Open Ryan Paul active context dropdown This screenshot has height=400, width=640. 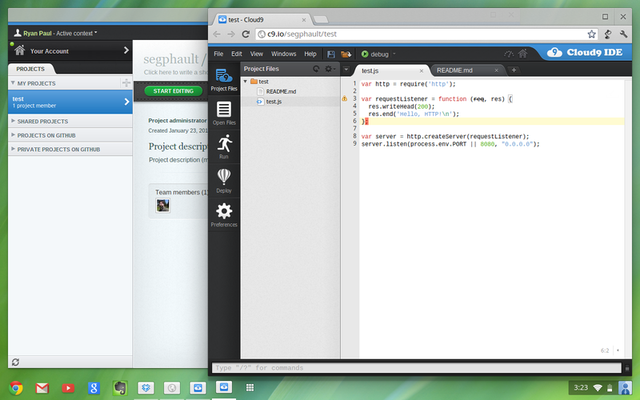tap(56, 33)
